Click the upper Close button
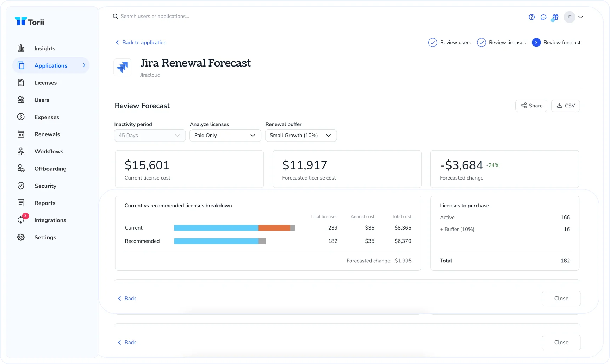Screen dimensions: 610x364 click(x=561, y=299)
